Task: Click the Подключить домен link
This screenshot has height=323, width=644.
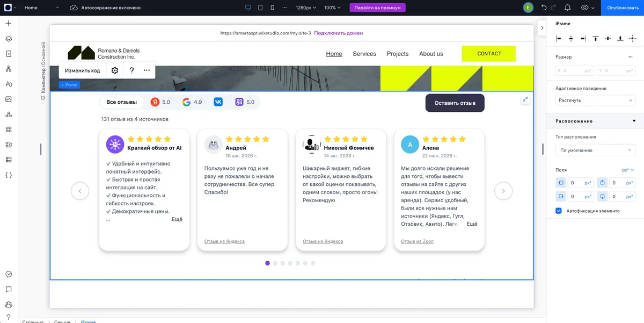Action: [x=339, y=33]
